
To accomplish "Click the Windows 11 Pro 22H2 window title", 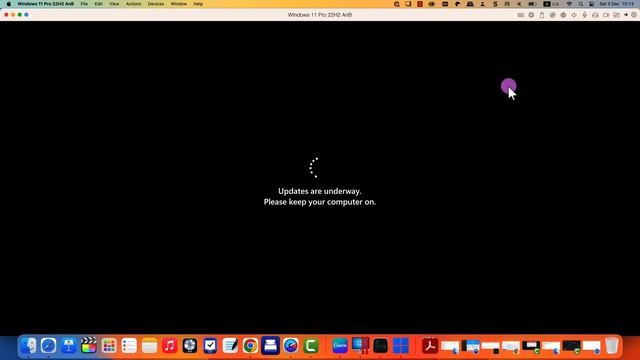I will click(x=320, y=15).
